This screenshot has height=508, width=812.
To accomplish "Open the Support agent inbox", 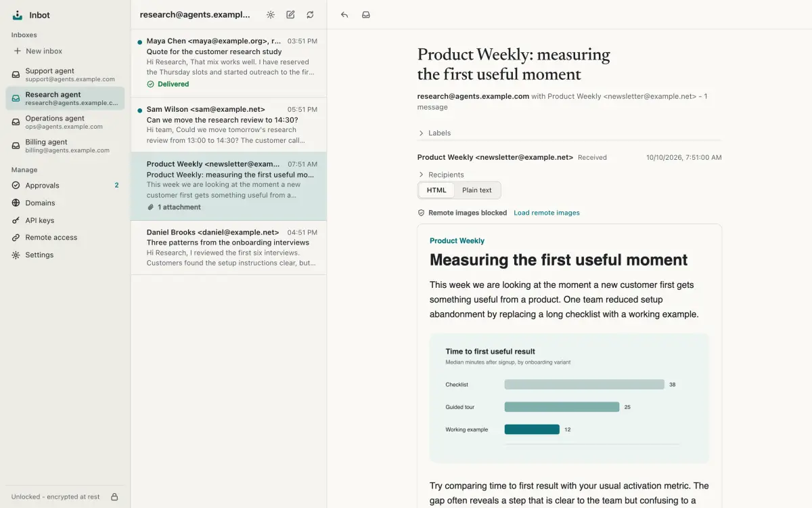I will [x=65, y=75].
